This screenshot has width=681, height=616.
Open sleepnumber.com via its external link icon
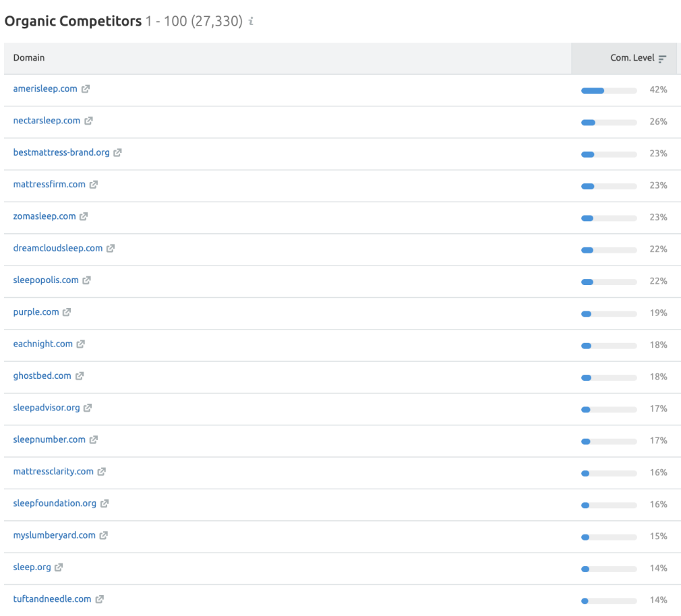pos(93,439)
